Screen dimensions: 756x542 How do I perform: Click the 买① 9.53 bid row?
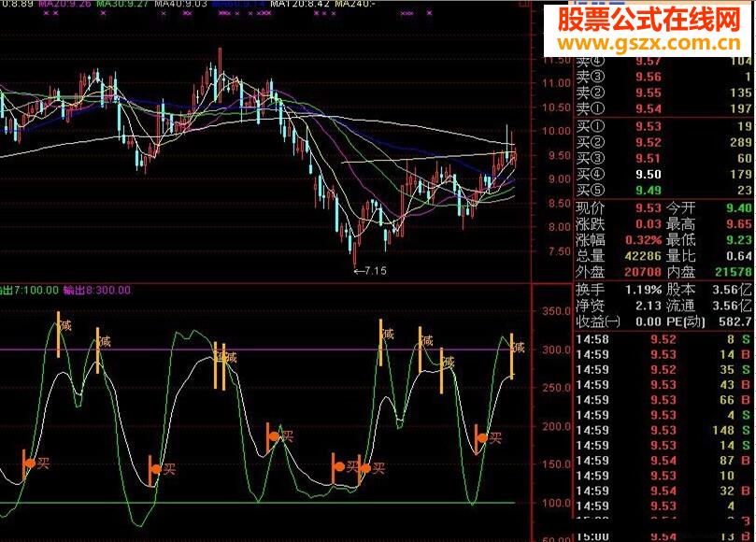coord(663,126)
